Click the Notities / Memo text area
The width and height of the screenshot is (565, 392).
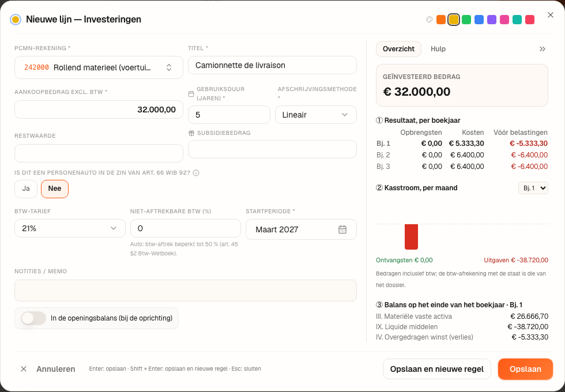click(x=186, y=291)
